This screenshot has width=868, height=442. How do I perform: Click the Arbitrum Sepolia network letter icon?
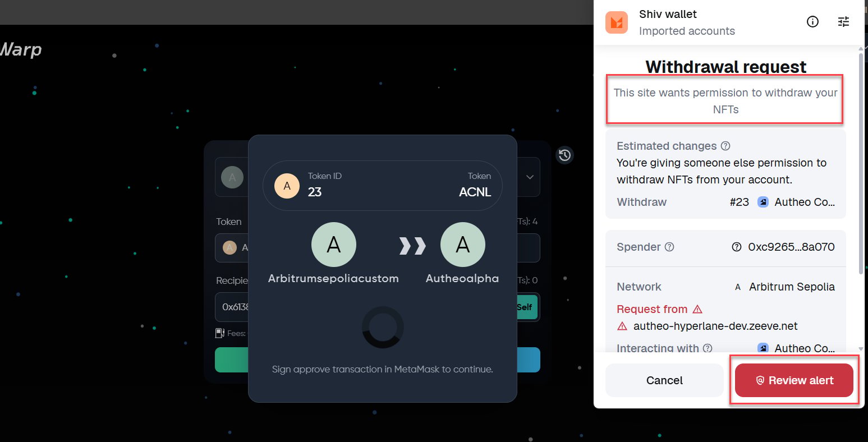point(738,287)
